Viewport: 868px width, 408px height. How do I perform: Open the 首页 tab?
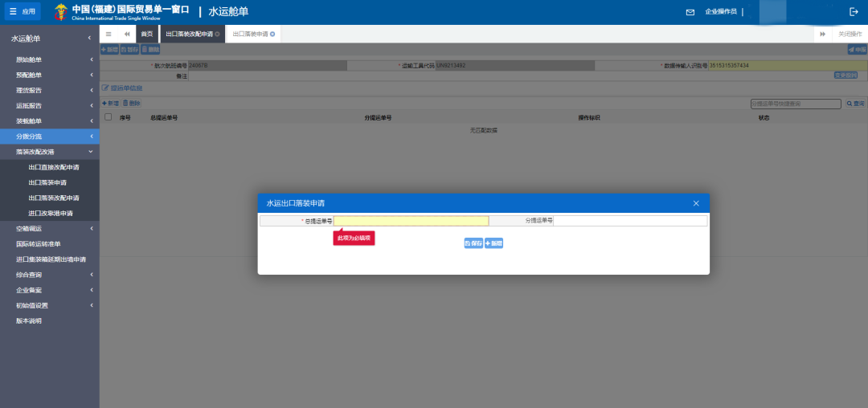pos(146,35)
